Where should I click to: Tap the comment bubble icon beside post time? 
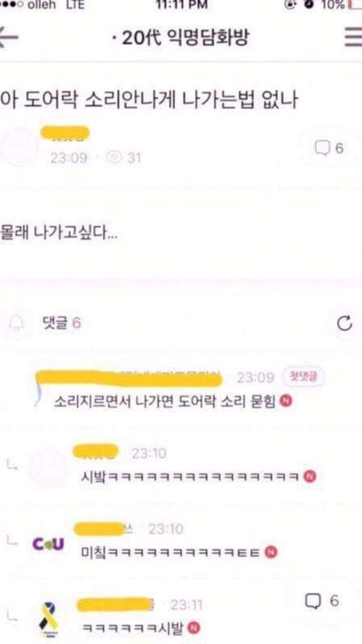click(322, 148)
